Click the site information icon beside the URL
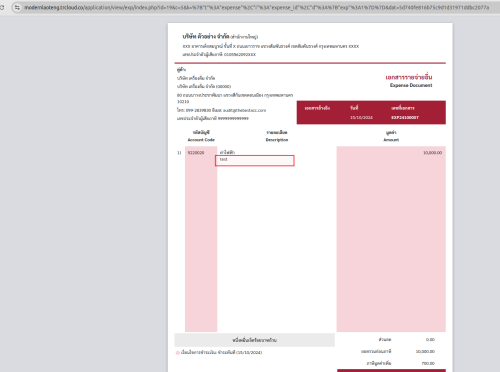 coord(17,7)
